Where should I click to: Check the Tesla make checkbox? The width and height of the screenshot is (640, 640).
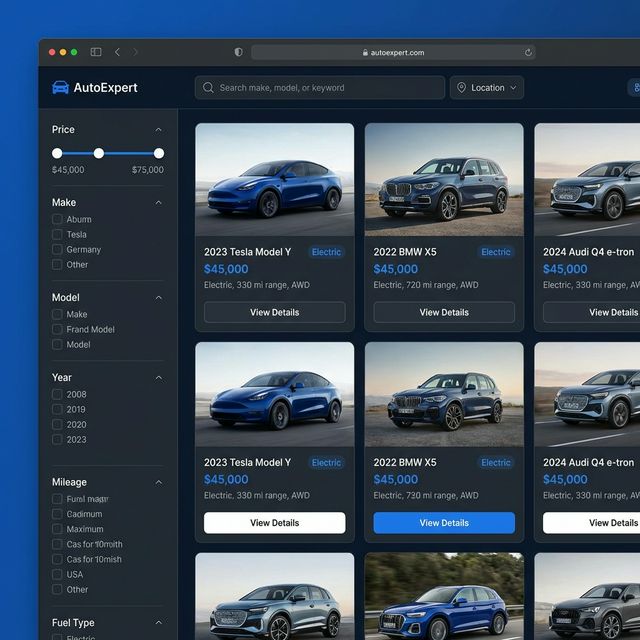[57, 234]
